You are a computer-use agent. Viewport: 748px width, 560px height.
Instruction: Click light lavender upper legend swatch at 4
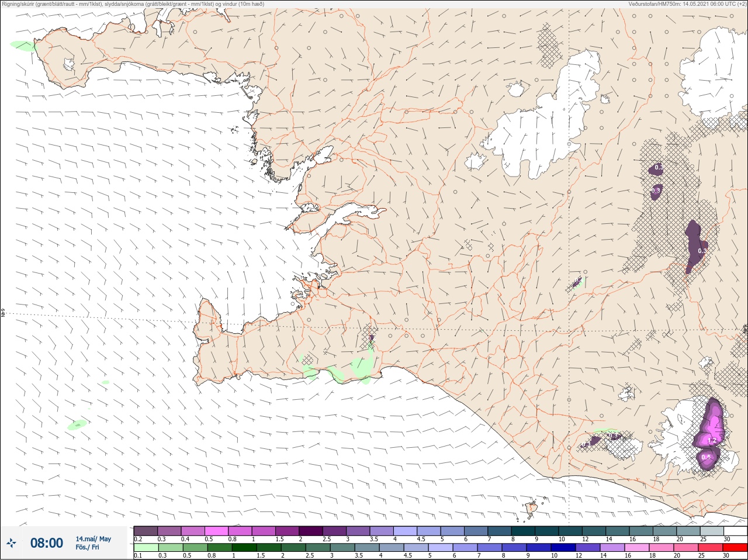(406, 531)
